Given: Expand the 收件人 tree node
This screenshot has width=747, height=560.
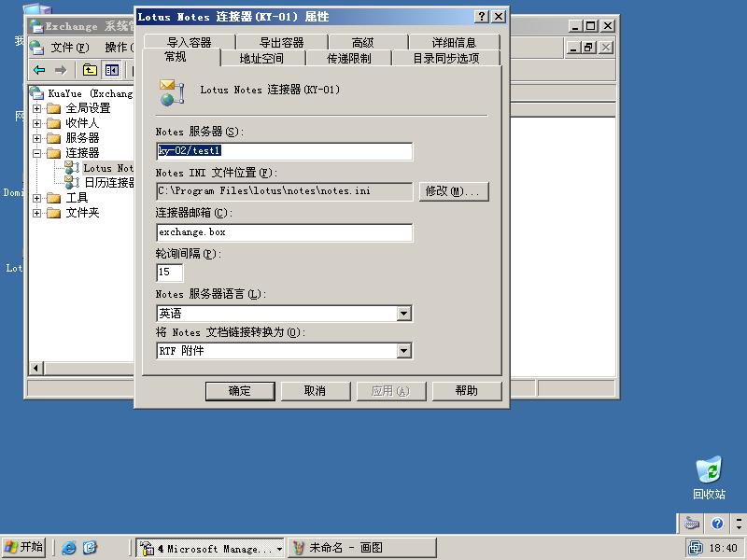Looking at the screenshot, I should click(36, 123).
